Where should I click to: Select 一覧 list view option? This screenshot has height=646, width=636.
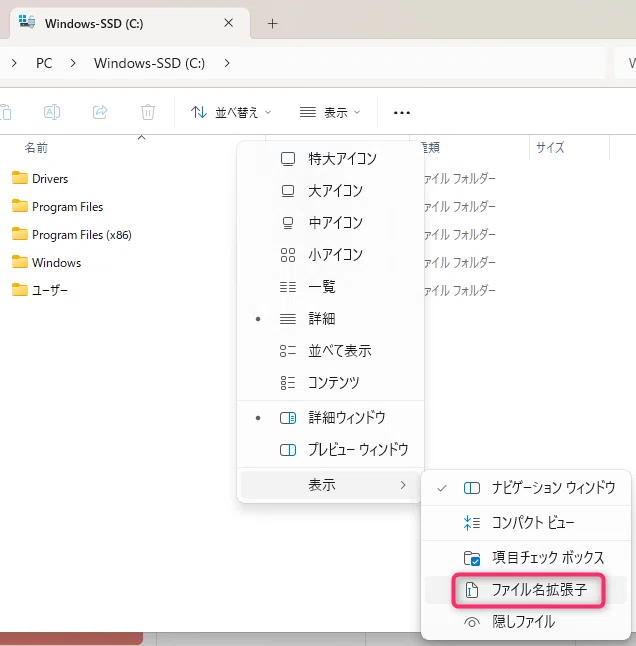click(x=330, y=287)
